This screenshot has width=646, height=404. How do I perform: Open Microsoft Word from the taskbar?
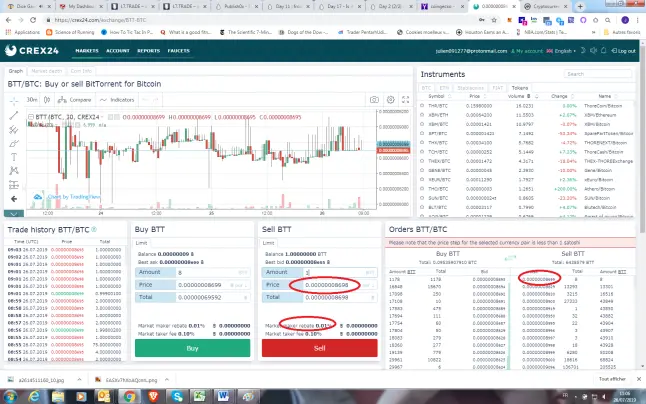click(x=223, y=396)
